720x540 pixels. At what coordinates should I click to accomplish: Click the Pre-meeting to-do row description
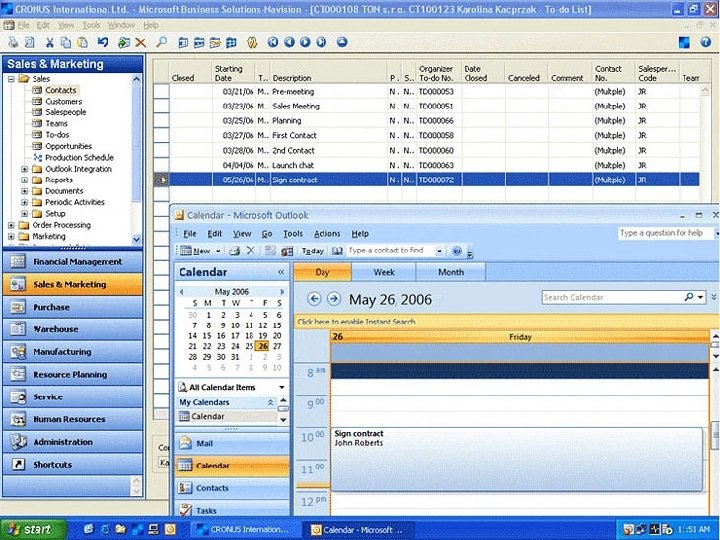(x=293, y=92)
